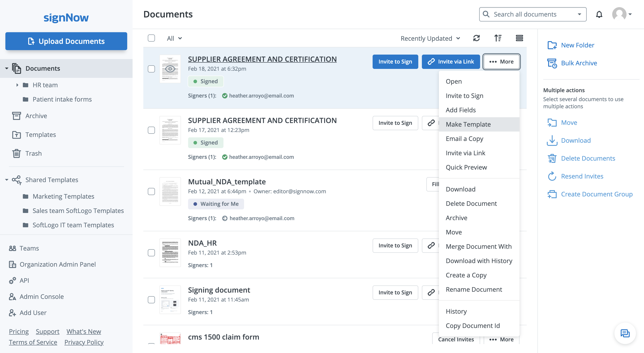644x353 pixels.
Task: Check the select-all documents checkbox
Action: (x=151, y=38)
